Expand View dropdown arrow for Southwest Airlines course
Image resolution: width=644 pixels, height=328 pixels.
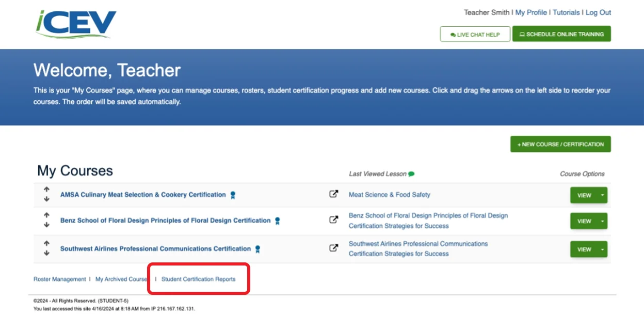click(x=602, y=249)
